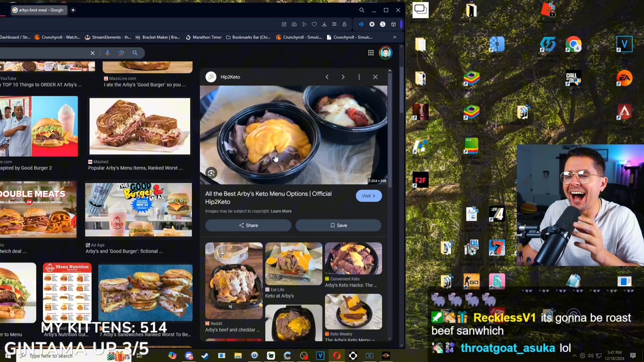This screenshot has width=644, height=362.
Task: Open the system tray notifications icon
Action: click(x=633, y=356)
